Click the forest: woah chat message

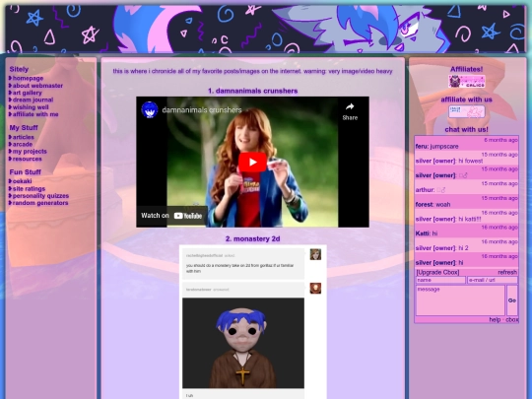[x=466, y=202]
